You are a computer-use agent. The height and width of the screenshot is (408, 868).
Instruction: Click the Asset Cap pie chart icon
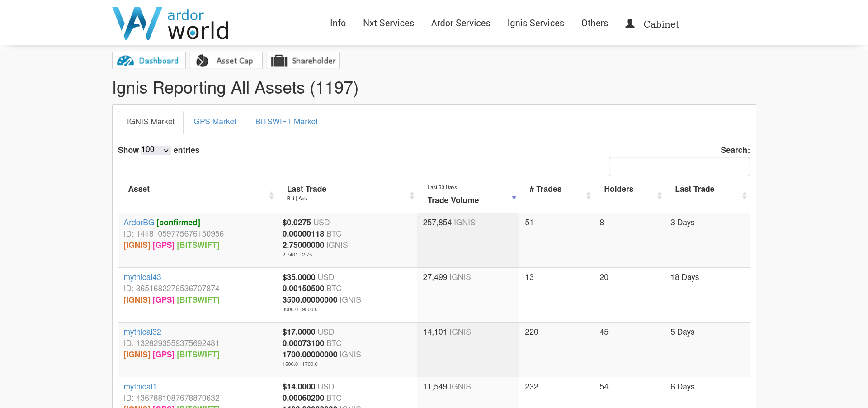pos(202,61)
